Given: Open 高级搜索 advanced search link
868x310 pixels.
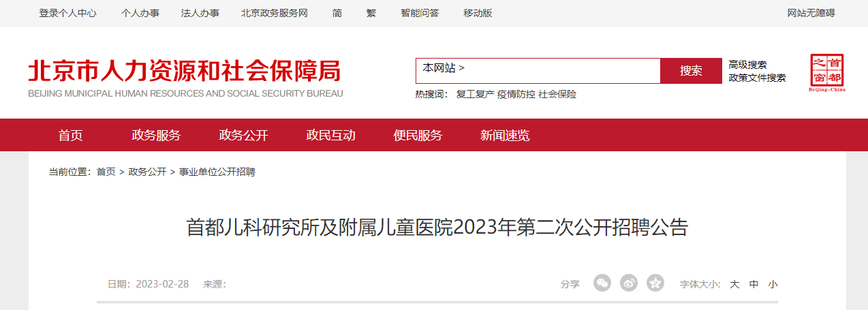Looking at the screenshot, I should tap(747, 65).
